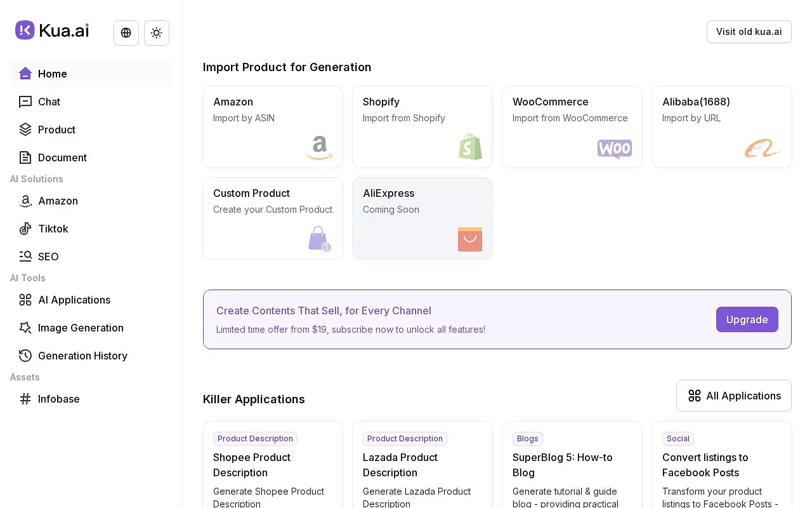Image resolution: width=812 pixels, height=508 pixels.
Task: Click the WooCommerce Woo logo
Action: click(x=615, y=149)
